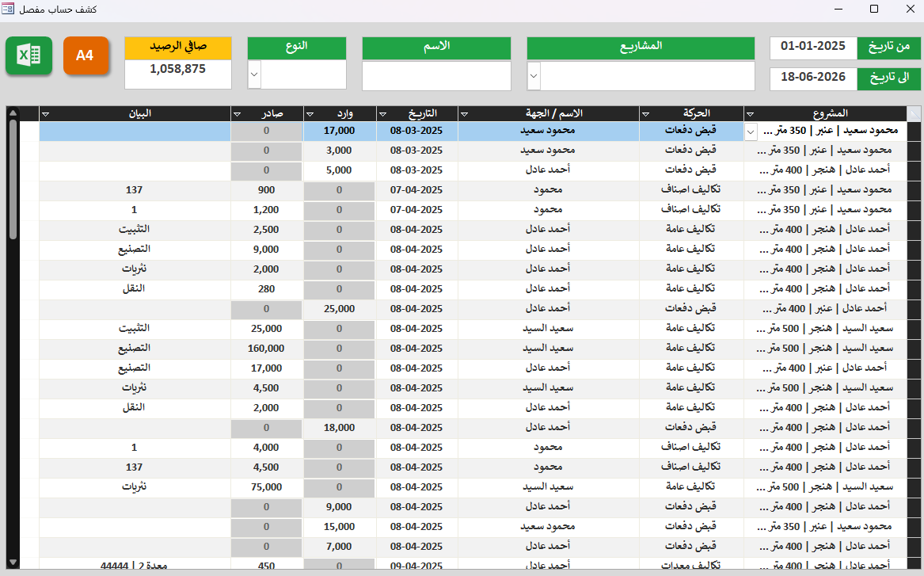Expand project dropdown in the highlighted first row

[x=750, y=132]
